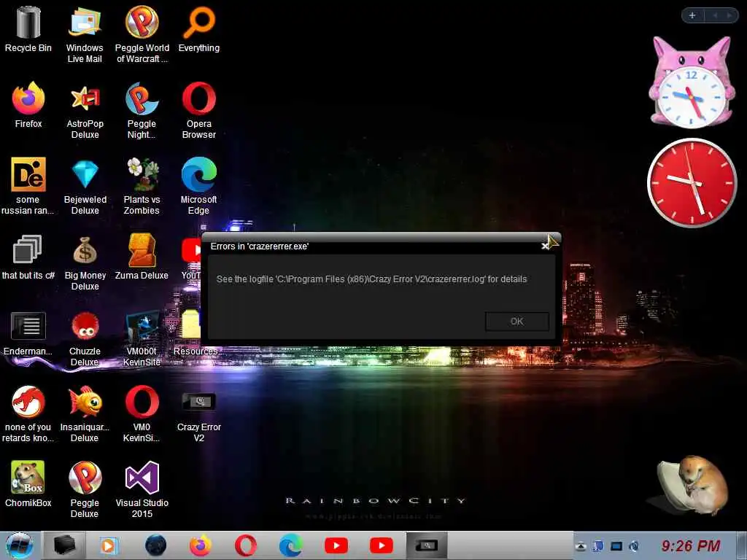Select Bejeweled Deluxe desktop icon
This screenshot has height=560, width=747.
[x=85, y=186]
